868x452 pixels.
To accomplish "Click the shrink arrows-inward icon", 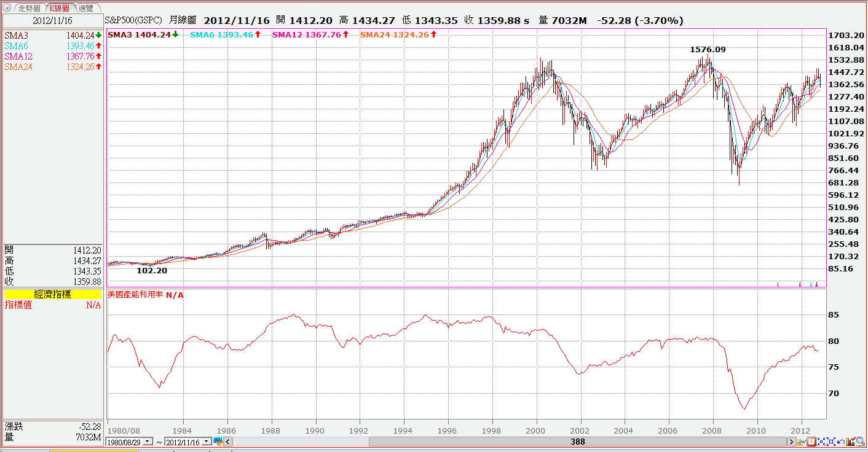I will tap(821, 442).
